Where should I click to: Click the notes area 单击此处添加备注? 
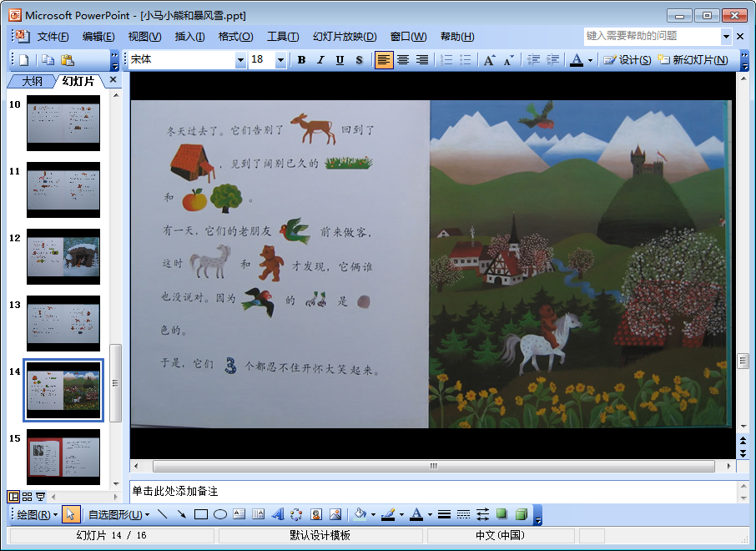click(x=433, y=492)
